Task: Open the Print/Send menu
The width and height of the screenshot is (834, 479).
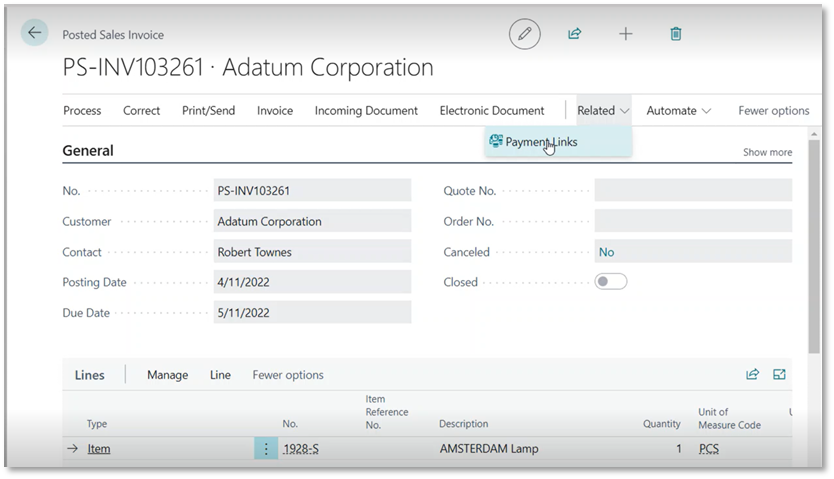Action: click(x=208, y=111)
